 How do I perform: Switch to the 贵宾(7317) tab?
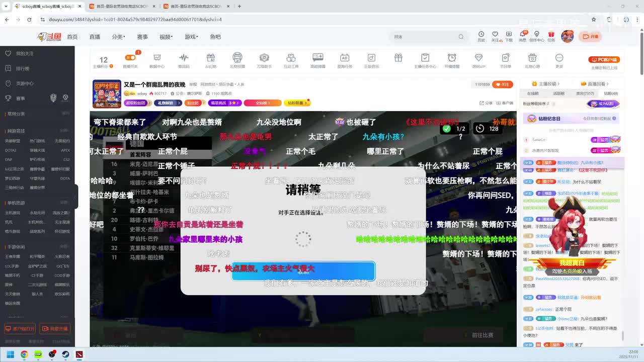(x=585, y=94)
